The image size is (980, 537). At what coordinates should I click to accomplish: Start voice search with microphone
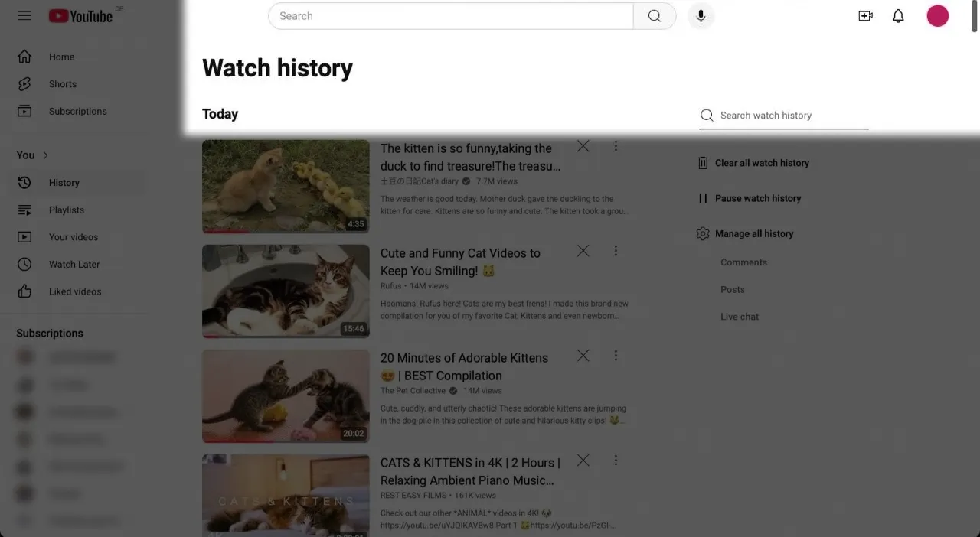(x=701, y=16)
